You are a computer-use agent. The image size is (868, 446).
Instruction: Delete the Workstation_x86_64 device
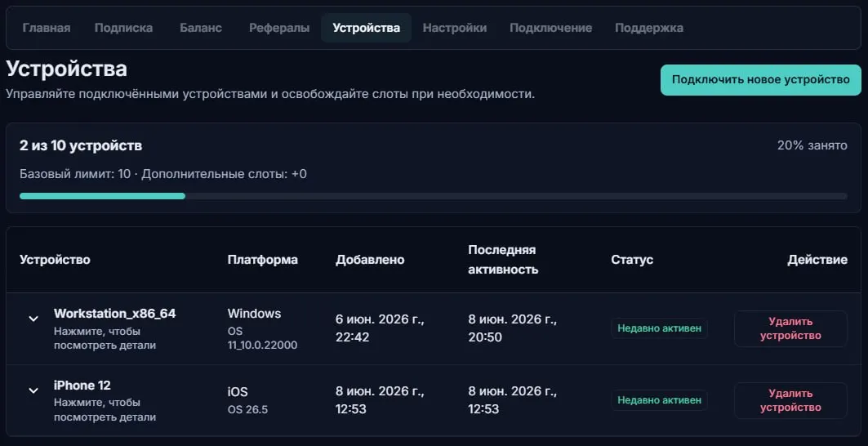[x=790, y=328]
